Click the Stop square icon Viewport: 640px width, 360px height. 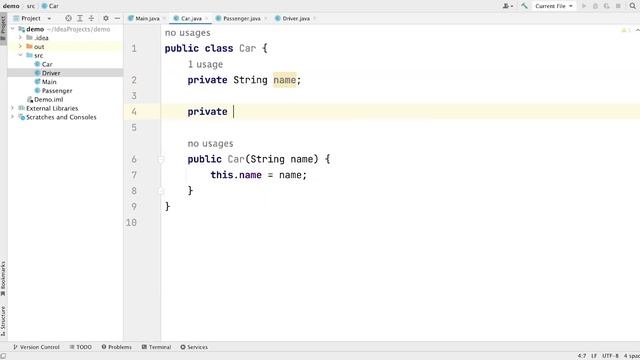click(618, 6)
